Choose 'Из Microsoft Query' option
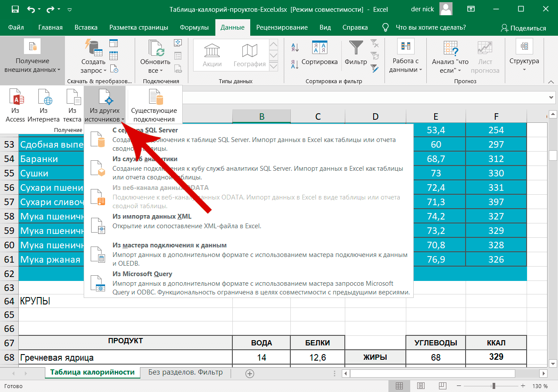This screenshot has width=558, height=392. [248, 283]
